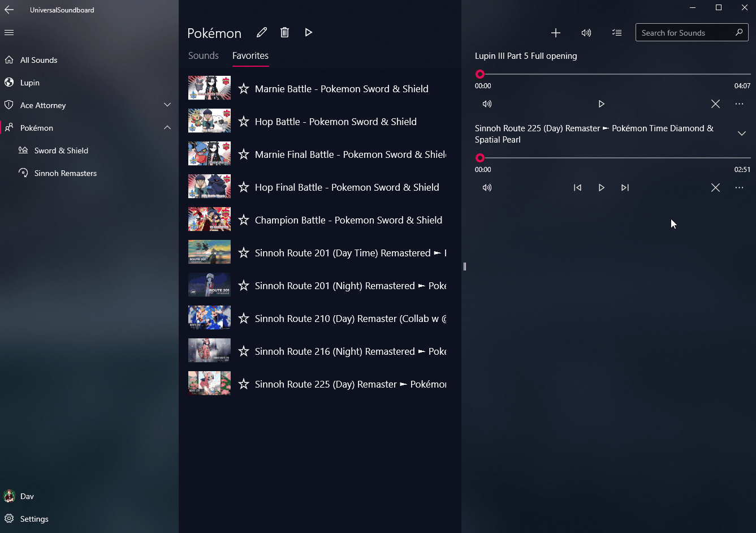Add a new sound with the plus icon
The height and width of the screenshot is (533, 756).
556,33
